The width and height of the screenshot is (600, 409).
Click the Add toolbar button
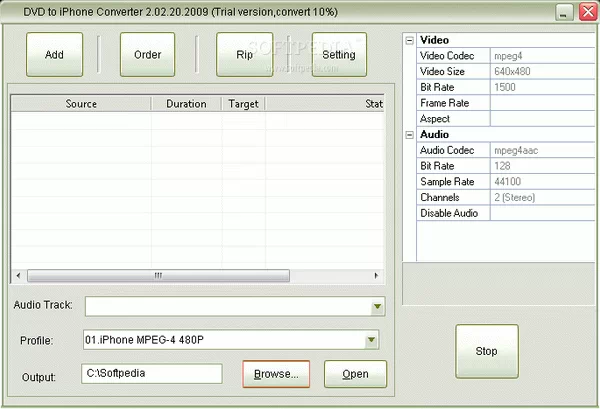click(x=54, y=55)
